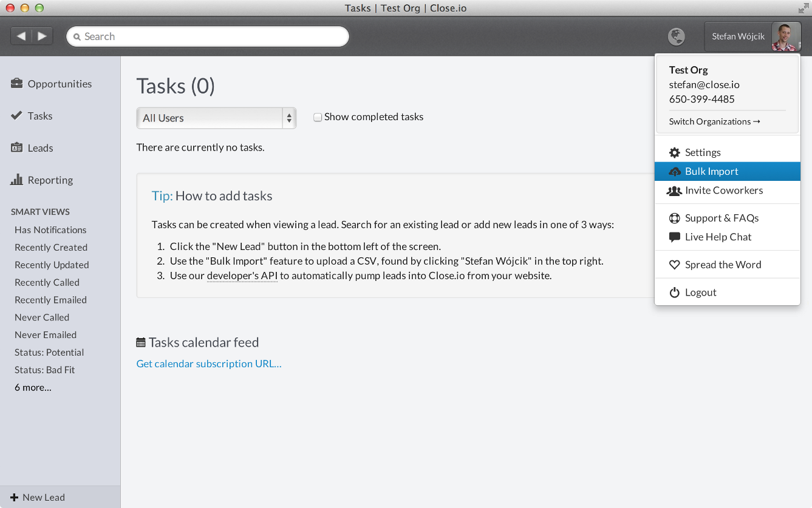Open the All Users dropdown
Image resolution: width=812 pixels, height=508 pixels.
[216, 118]
